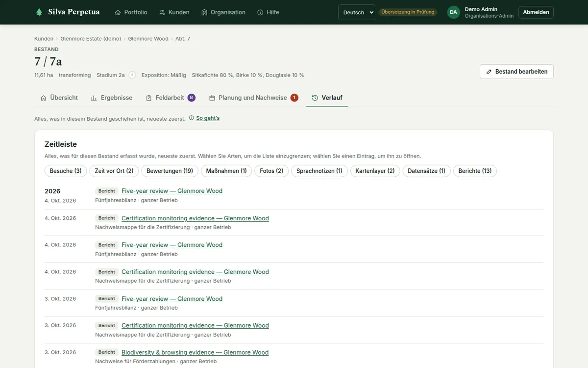Viewport: 588px width, 368px height.
Task: Toggle the Kartenlayer (2) filter chip
Action: pyautogui.click(x=375, y=171)
